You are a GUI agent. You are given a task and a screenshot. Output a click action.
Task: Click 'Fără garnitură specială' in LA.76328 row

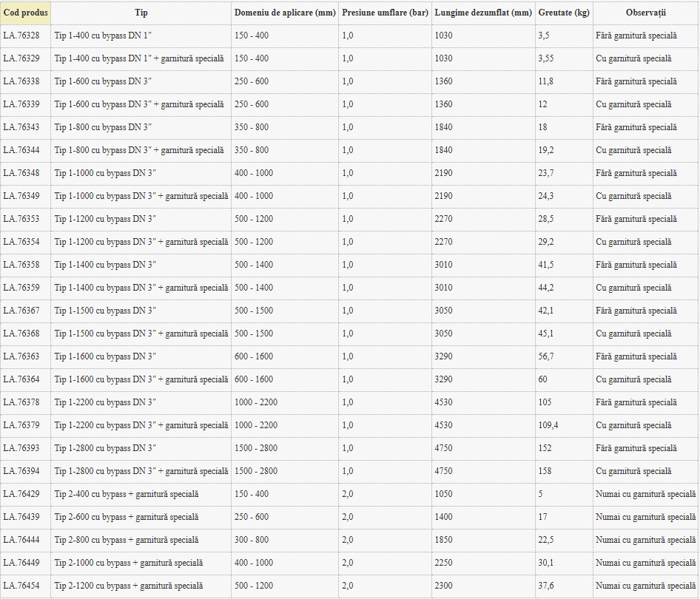(636, 35)
